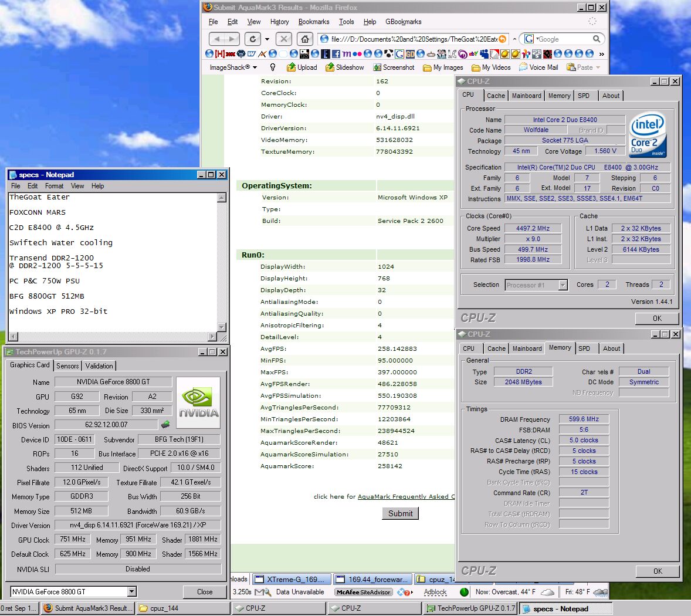Open the CPU-Z Processor selection dropdown
Image resolution: width=691 pixels, height=616 pixels.
click(563, 285)
